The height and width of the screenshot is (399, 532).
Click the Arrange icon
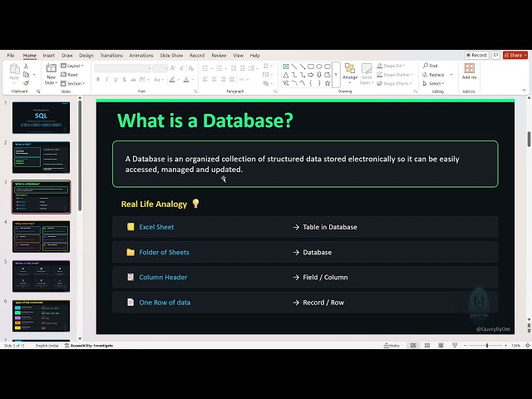(x=350, y=68)
